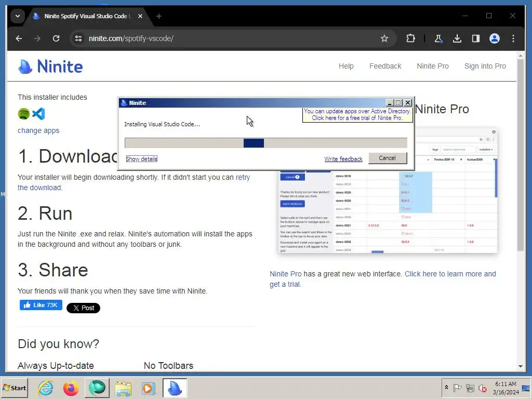Open Sign into Pro link
This screenshot has height=399, width=532.
pos(485,66)
